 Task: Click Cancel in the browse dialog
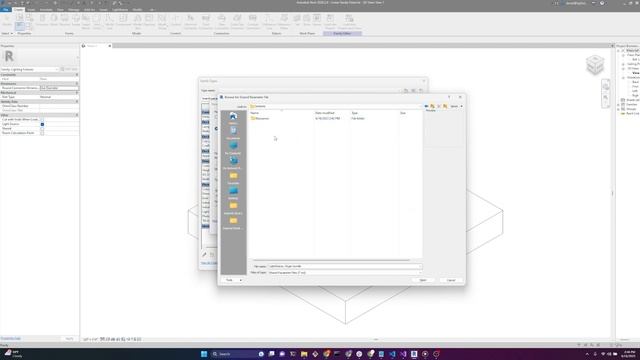pos(451,280)
